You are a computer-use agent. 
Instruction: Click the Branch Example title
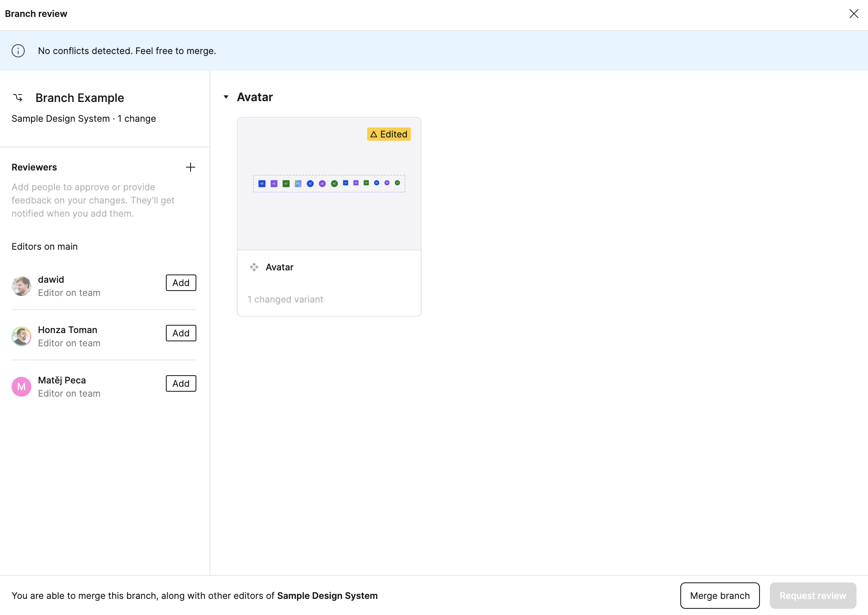(x=80, y=98)
